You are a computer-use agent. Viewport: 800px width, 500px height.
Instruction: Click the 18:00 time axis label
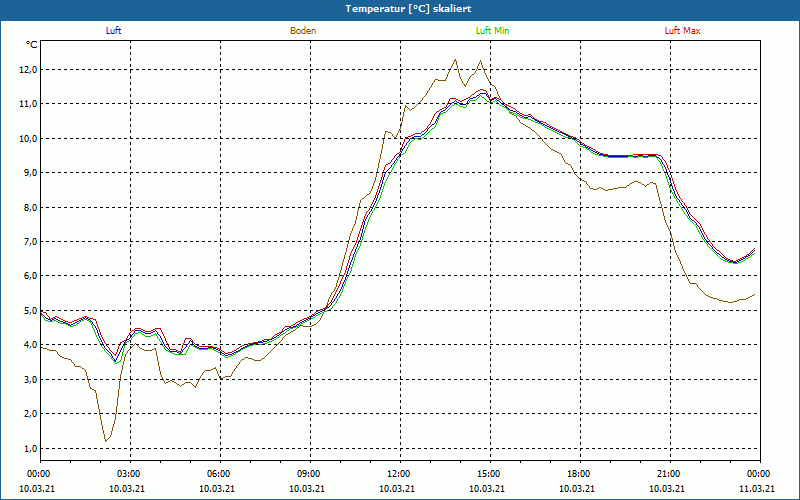[580, 474]
